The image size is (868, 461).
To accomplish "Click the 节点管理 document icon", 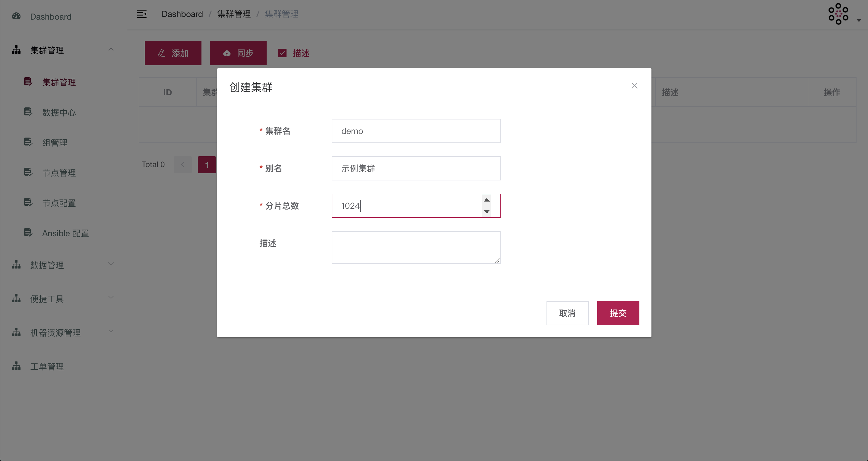I will (28, 172).
